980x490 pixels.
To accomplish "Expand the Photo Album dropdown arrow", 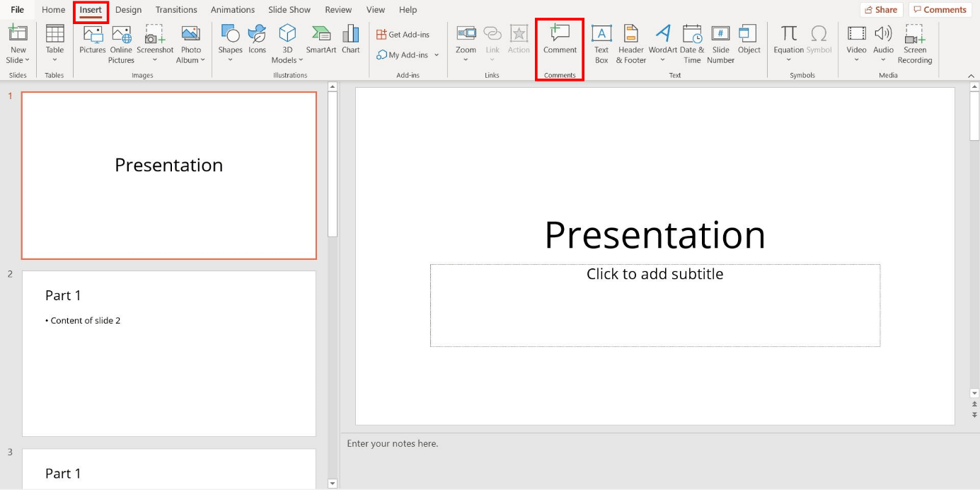I will [202, 60].
